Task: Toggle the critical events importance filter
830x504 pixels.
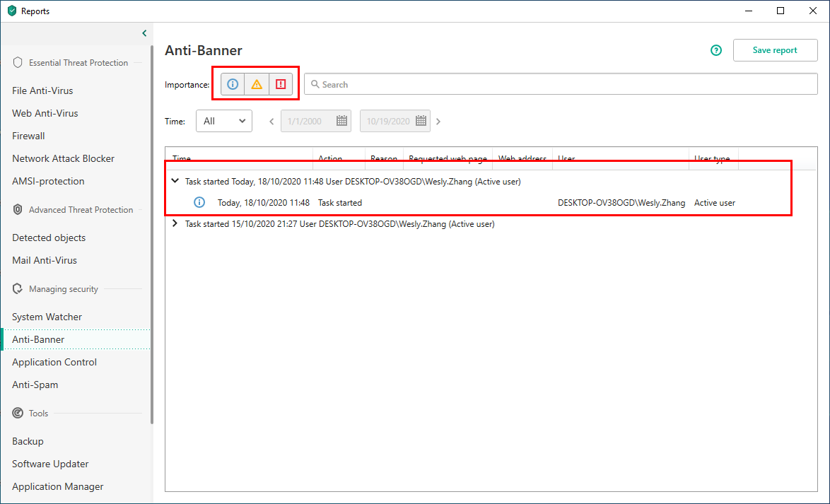Action: click(x=281, y=84)
